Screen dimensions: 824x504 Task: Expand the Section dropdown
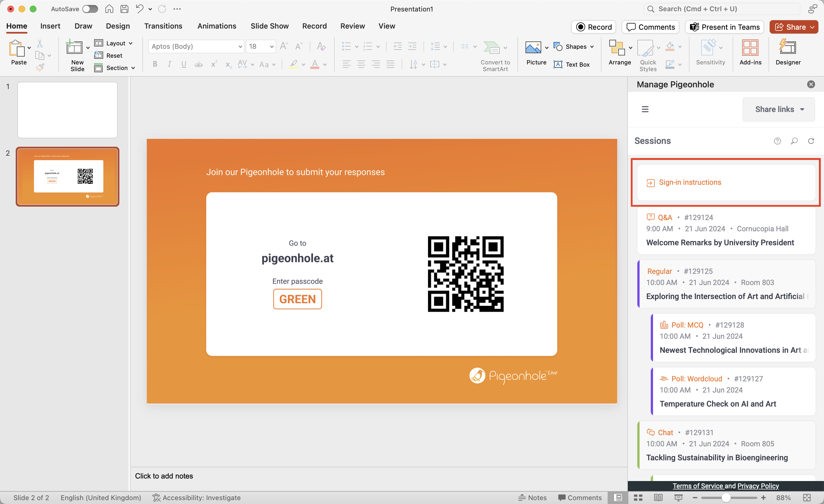[x=133, y=68]
